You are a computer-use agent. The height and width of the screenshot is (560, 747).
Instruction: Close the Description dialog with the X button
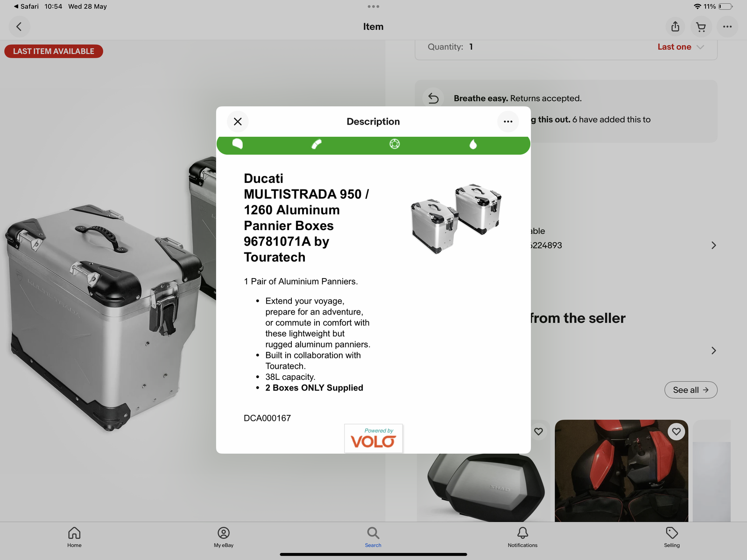coord(238,122)
